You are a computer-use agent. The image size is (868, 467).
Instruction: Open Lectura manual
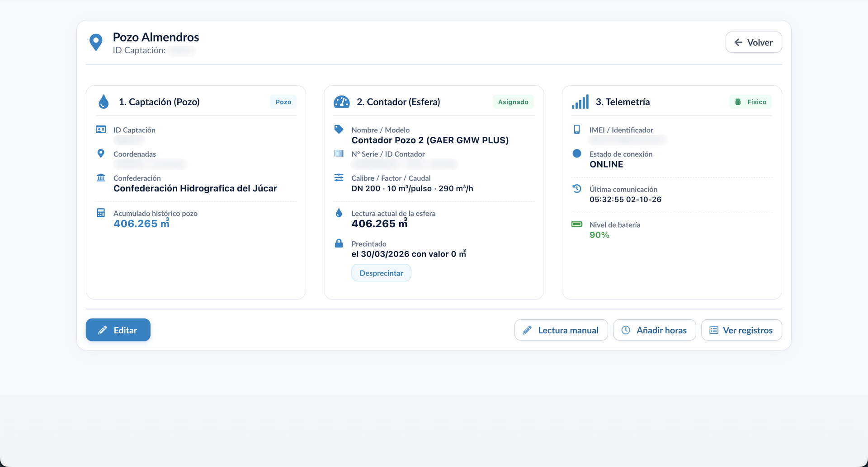point(561,330)
